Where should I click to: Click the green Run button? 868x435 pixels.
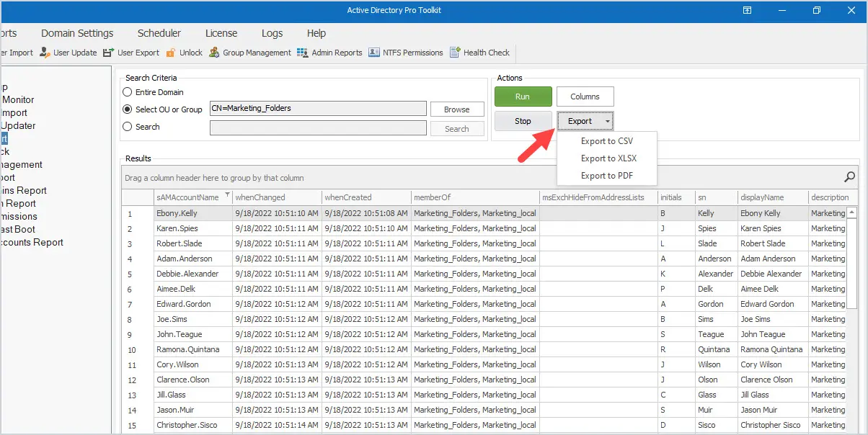click(x=523, y=97)
